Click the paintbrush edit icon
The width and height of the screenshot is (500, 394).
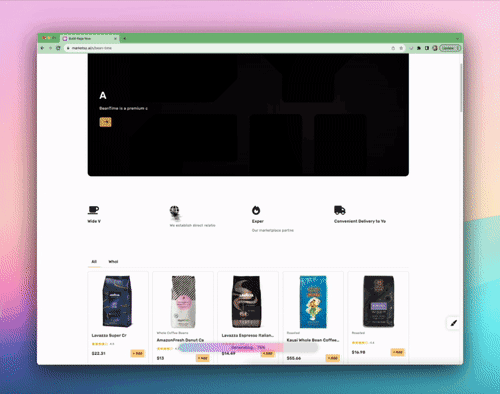[453, 323]
